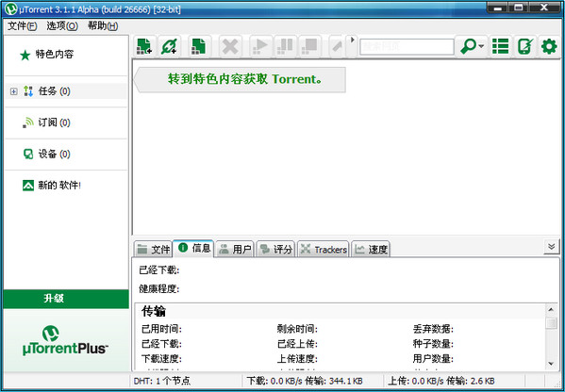Click the 上传 speed status bar entry
The height and width of the screenshot is (392, 565).
point(441,381)
